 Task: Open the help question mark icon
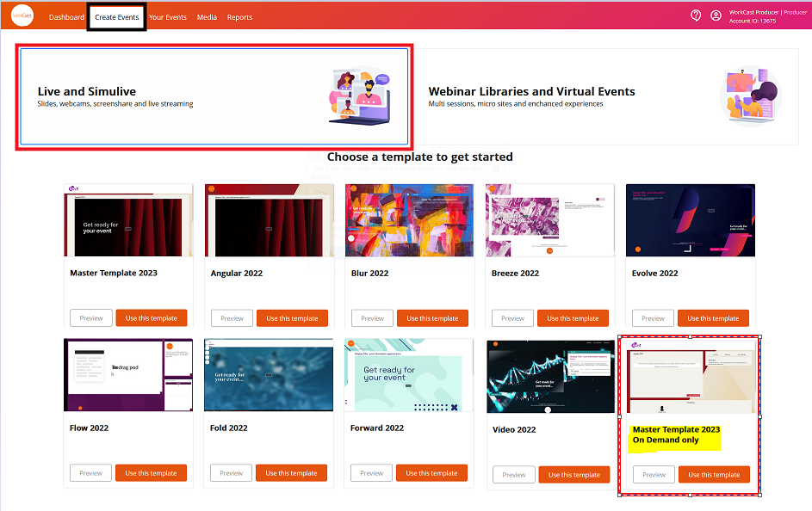coord(696,15)
